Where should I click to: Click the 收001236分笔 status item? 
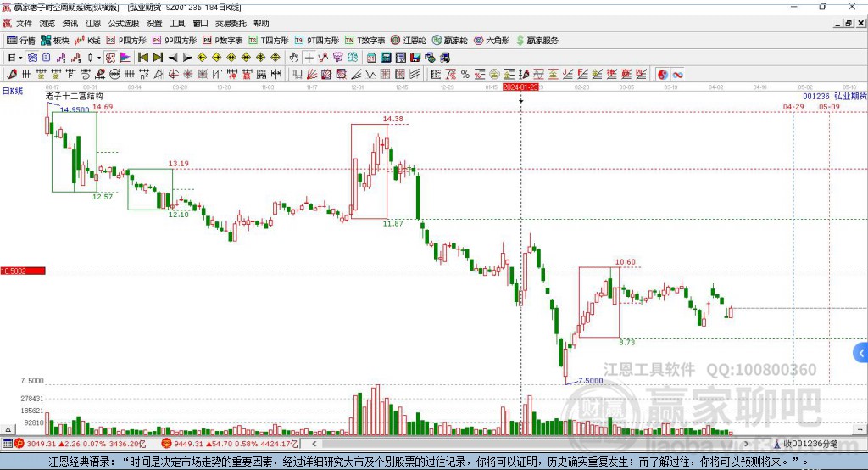[x=805, y=444]
